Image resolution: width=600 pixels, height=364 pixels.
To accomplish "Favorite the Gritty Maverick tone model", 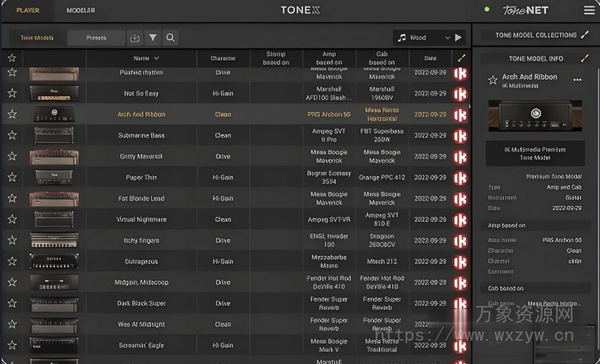I will tap(12, 156).
